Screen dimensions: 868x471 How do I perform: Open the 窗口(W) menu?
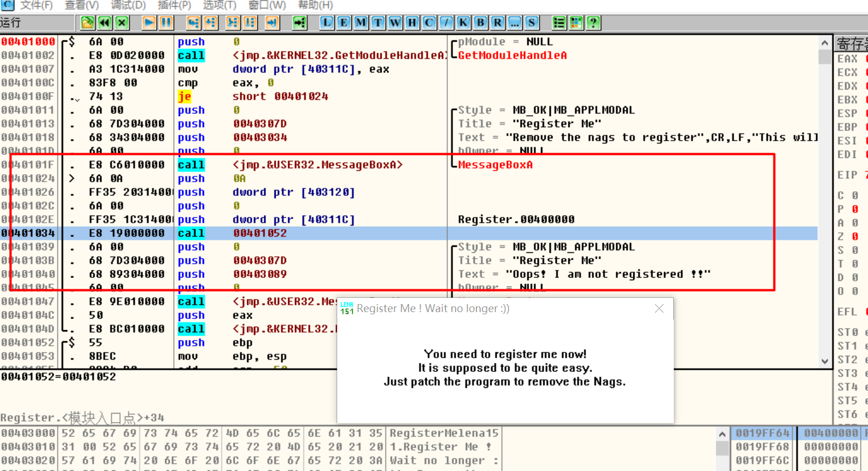267,5
